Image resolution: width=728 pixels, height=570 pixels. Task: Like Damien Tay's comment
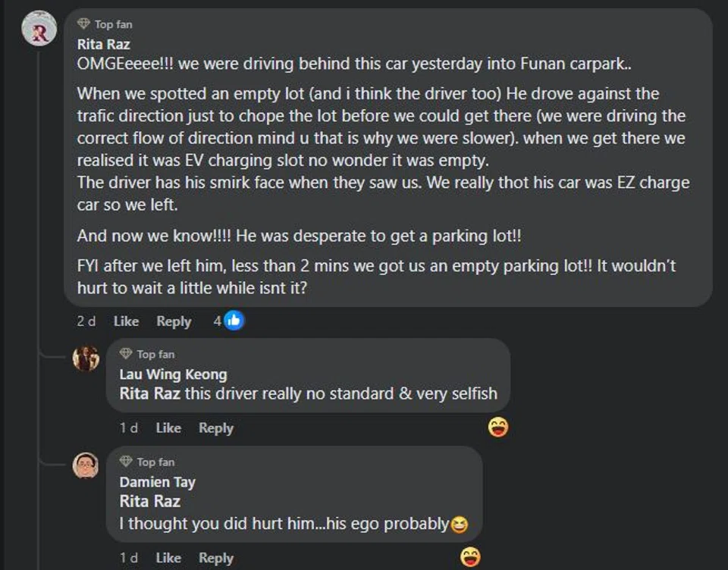coord(168,558)
